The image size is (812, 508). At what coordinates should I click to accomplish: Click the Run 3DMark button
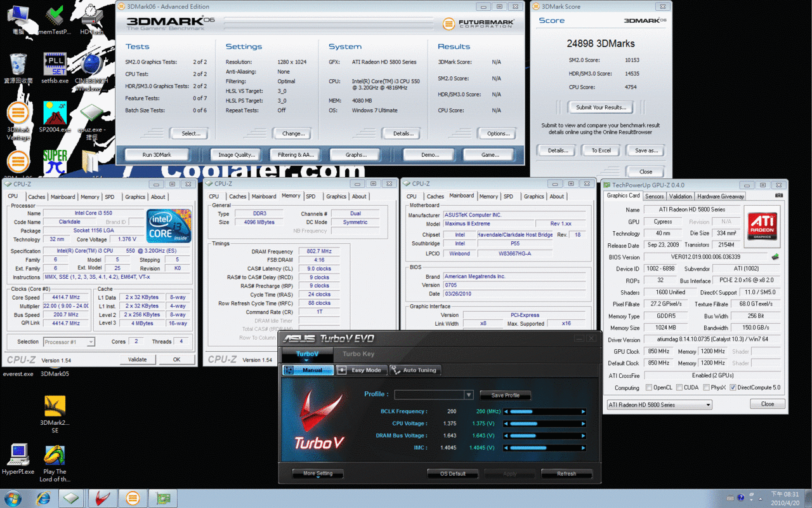tap(157, 154)
